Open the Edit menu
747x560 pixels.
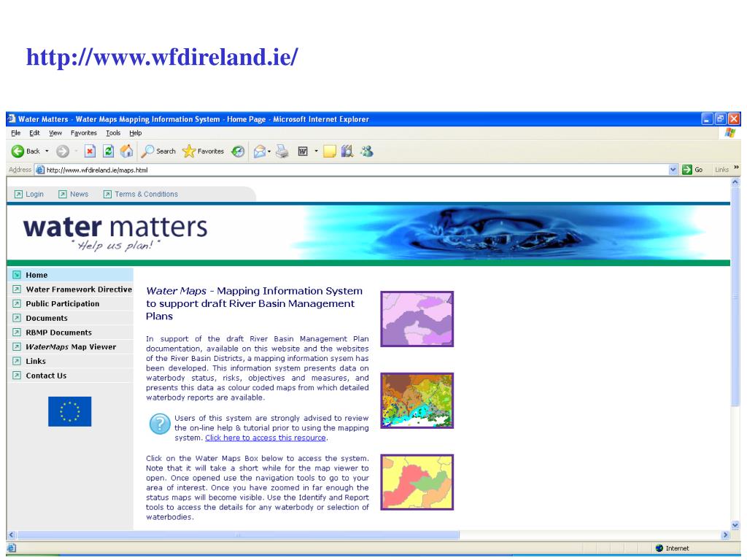click(34, 133)
